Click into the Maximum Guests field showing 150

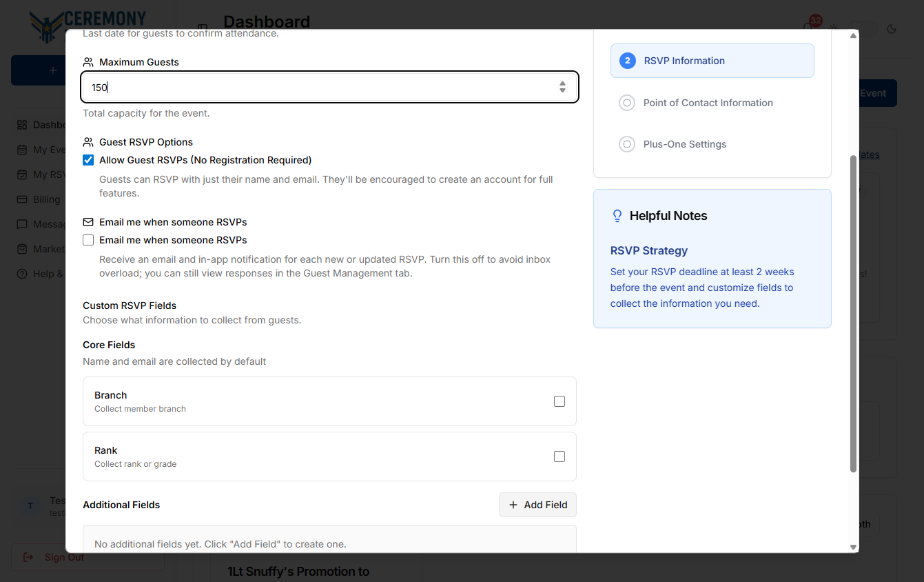(329, 87)
